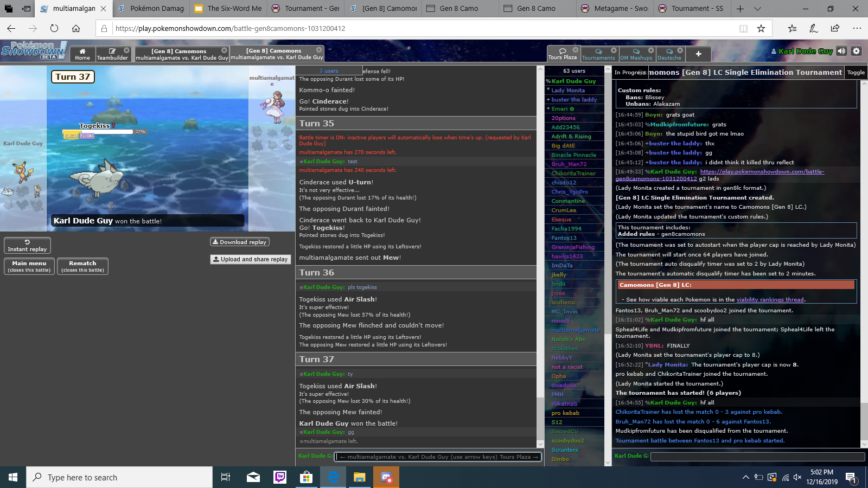Open the Teambuilder tab
The height and width of the screenshot is (488, 868).
tap(112, 54)
